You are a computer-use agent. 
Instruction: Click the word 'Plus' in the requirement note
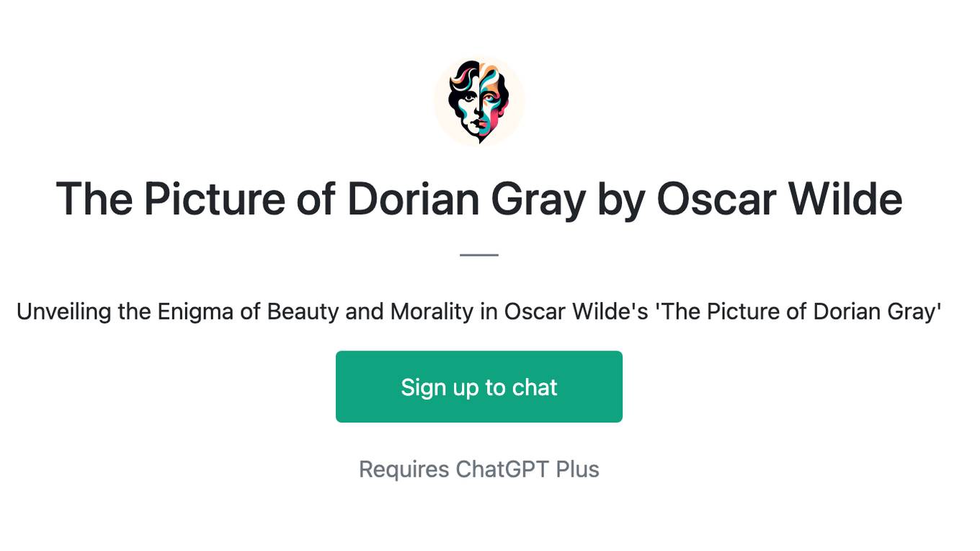click(x=577, y=470)
